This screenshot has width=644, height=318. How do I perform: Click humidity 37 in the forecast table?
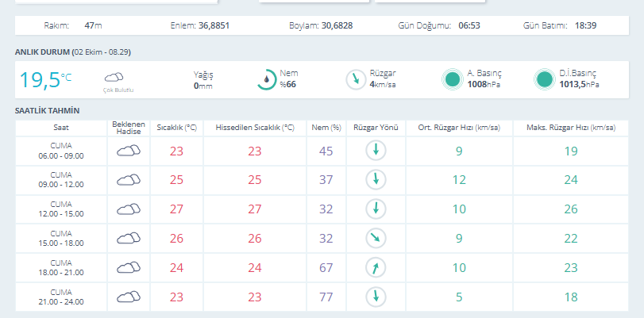point(326,180)
